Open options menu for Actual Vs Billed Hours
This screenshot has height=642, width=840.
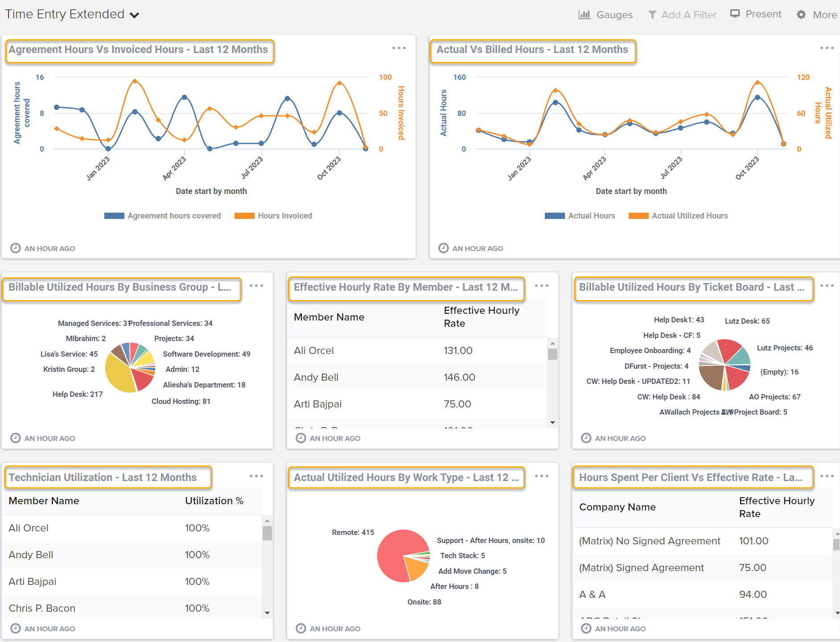coord(827,48)
